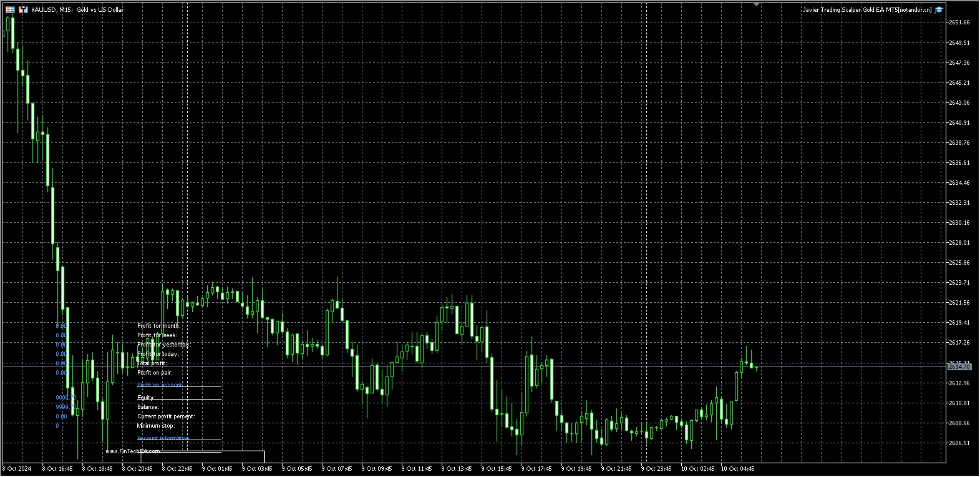This screenshot has width=980, height=477.
Task: Click the 2649.51 price axis label
Action: click(959, 42)
